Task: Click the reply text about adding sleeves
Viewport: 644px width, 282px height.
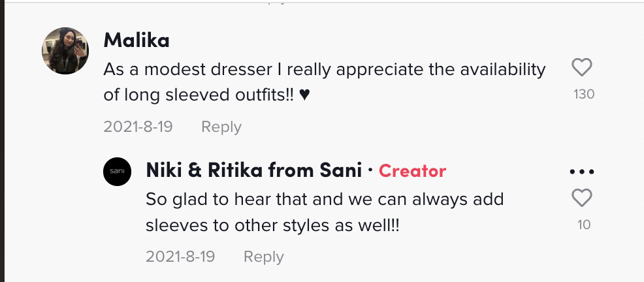Action: pyautogui.click(x=324, y=199)
